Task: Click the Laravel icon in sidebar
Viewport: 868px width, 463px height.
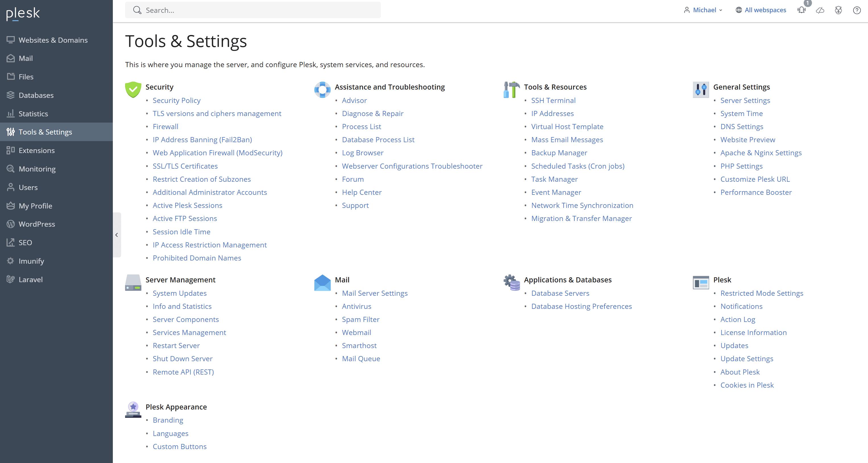Action: coord(11,279)
